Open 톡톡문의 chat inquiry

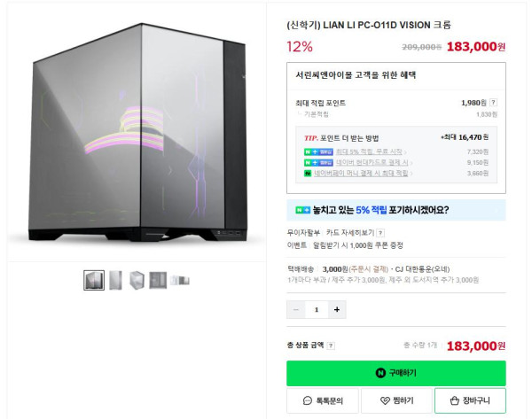click(323, 400)
